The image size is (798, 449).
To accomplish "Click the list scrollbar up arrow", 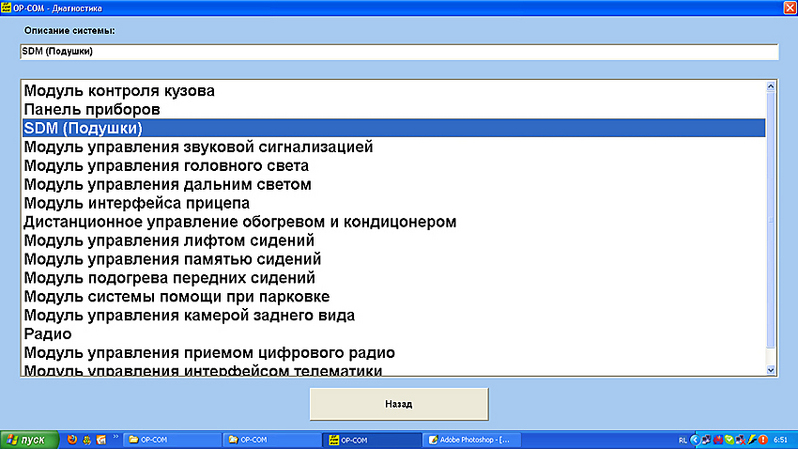I will [x=771, y=87].
